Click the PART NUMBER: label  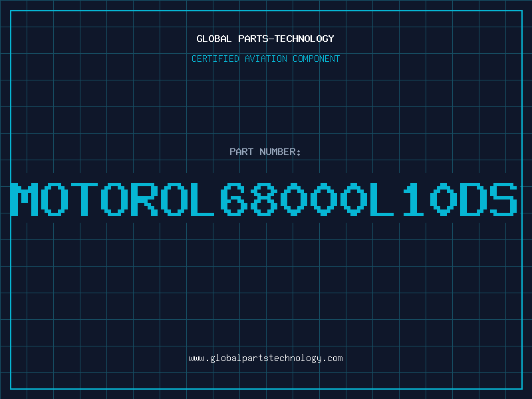point(265,152)
